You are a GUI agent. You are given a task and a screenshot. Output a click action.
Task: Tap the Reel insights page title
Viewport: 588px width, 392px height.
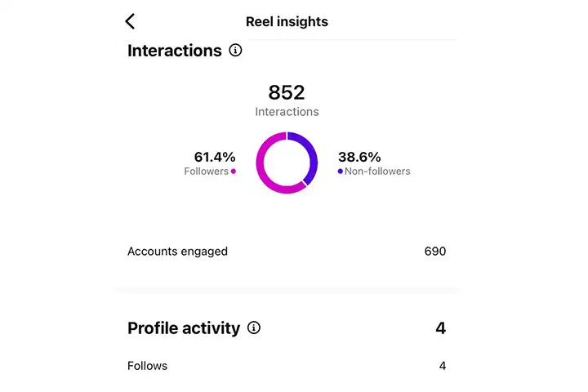click(287, 21)
